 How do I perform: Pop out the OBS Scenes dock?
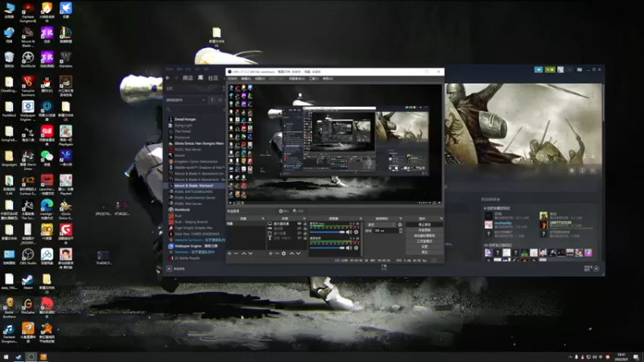[x=263, y=218]
